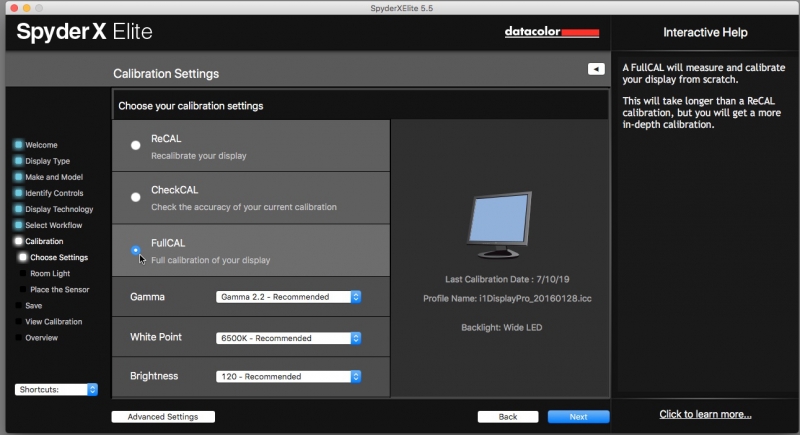Go to the Overview step

pyautogui.click(x=41, y=338)
